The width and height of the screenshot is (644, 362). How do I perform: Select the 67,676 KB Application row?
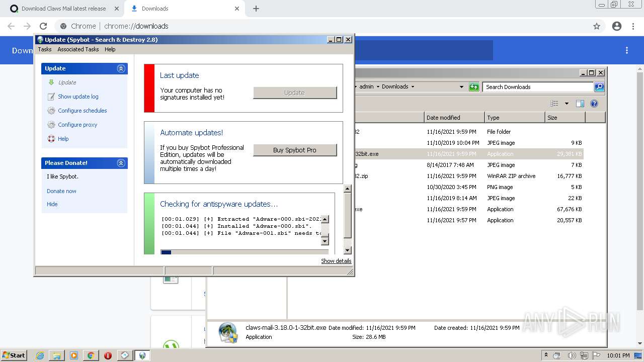(469, 209)
